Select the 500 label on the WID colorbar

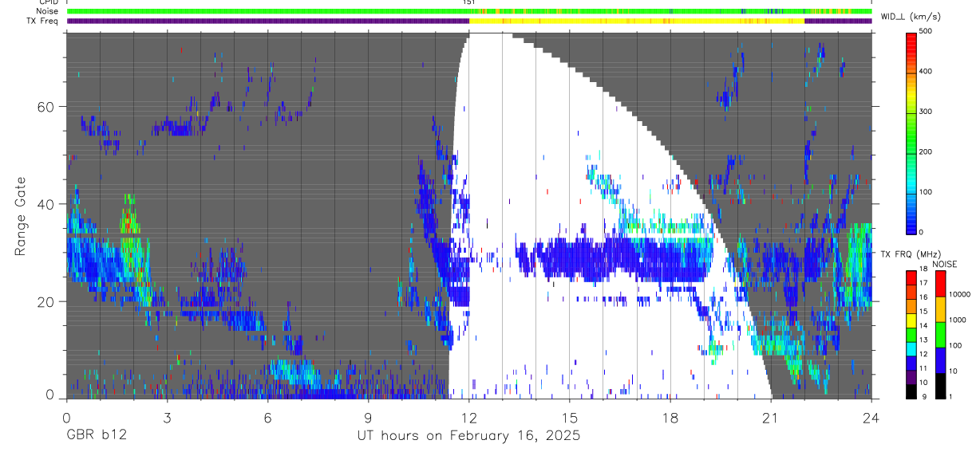pos(926,31)
